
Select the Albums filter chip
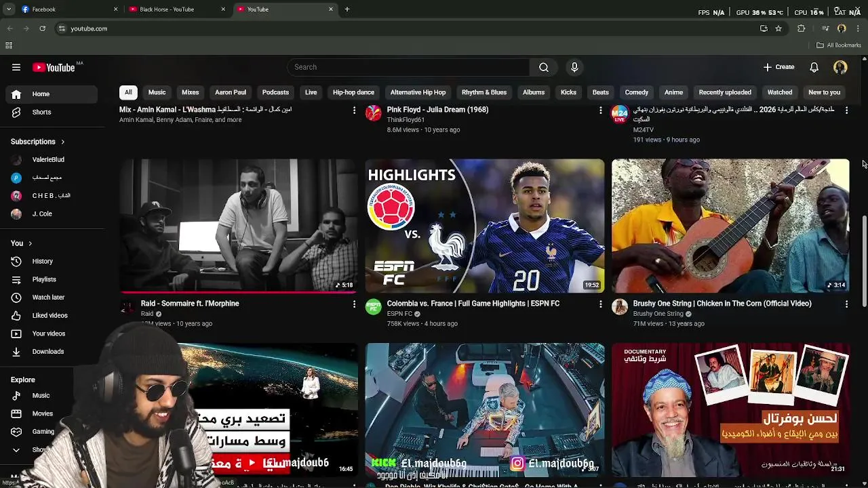point(534,92)
